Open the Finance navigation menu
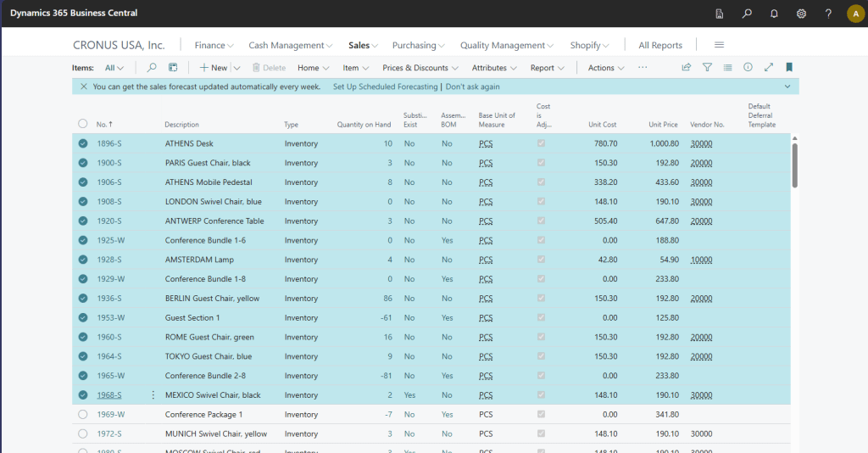 (x=214, y=46)
